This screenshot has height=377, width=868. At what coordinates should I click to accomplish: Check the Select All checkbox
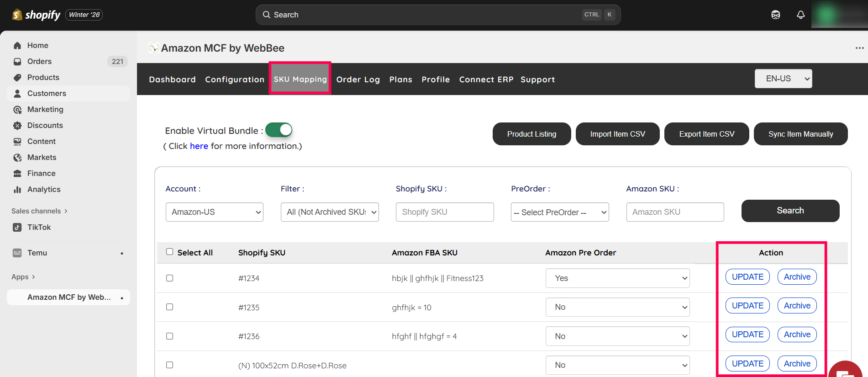click(x=170, y=252)
